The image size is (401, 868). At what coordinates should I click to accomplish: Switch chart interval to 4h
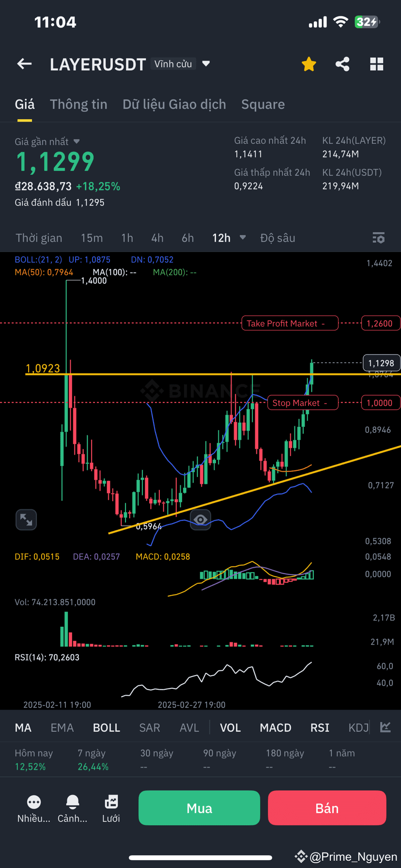157,238
